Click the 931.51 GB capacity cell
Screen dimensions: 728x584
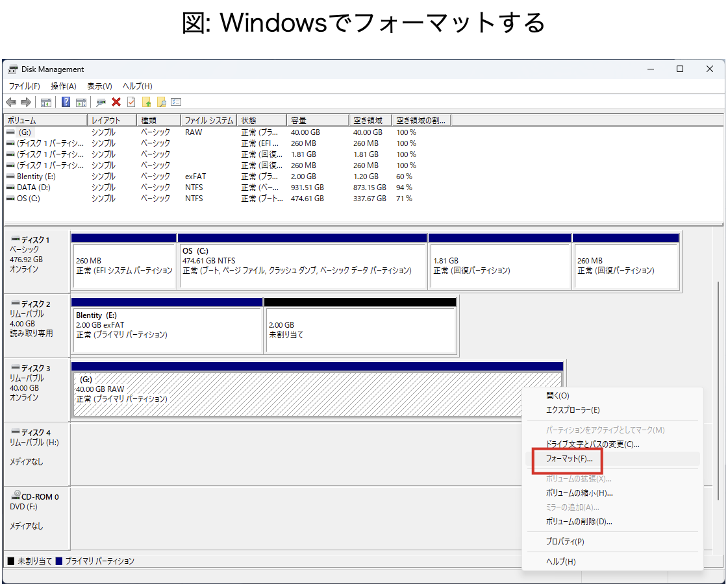(307, 188)
